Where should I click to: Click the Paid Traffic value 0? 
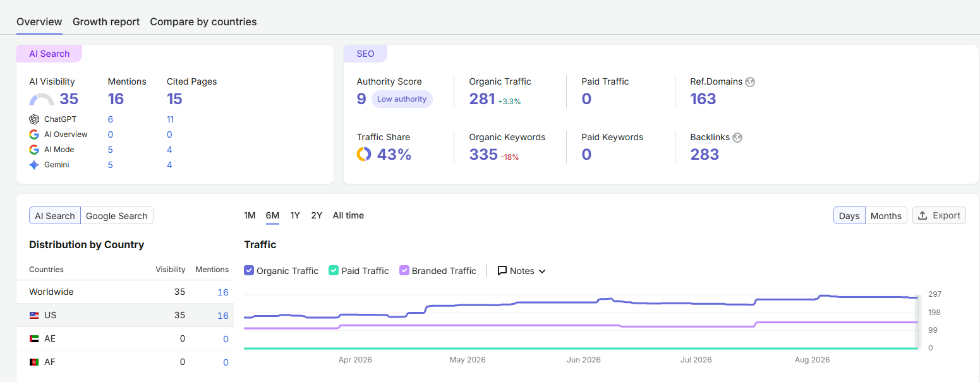[x=587, y=98]
